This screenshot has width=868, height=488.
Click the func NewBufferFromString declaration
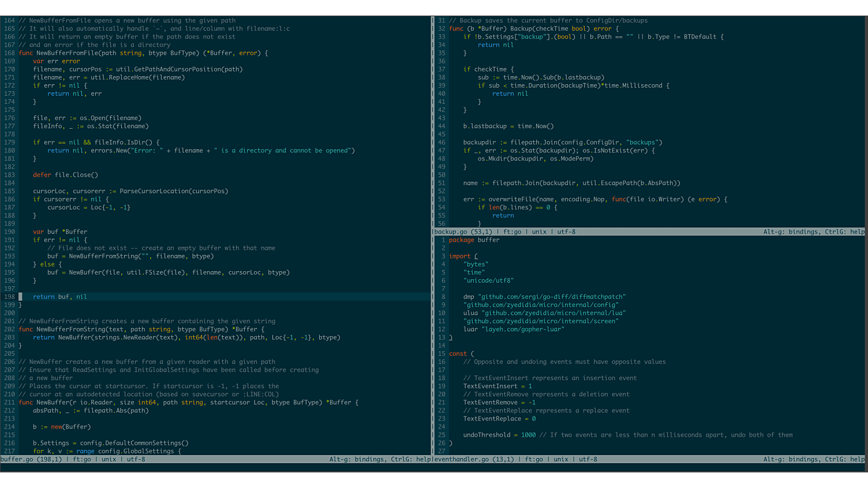[x=141, y=329]
